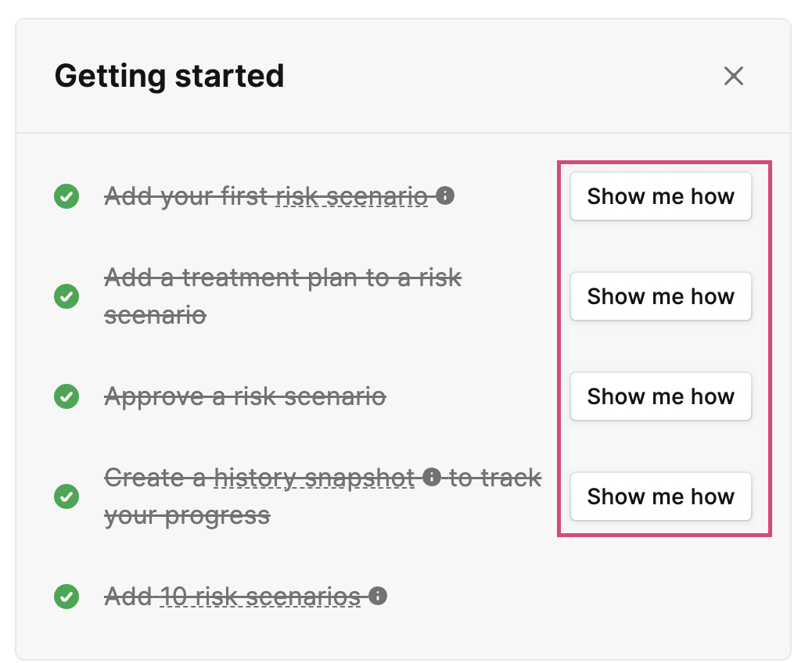812x663 pixels.
Task: Select the 'Approve a risk scenario' checklist text
Action: (x=245, y=397)
